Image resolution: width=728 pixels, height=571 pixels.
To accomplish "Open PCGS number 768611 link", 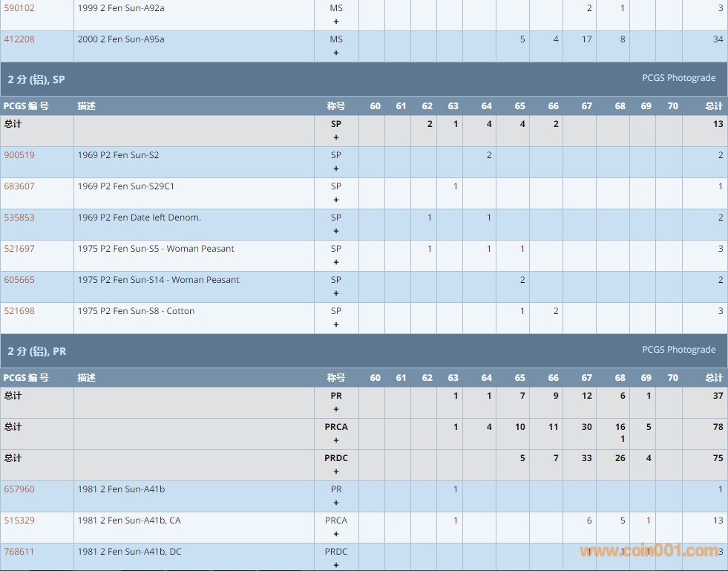I will click(x=19, y=552).
